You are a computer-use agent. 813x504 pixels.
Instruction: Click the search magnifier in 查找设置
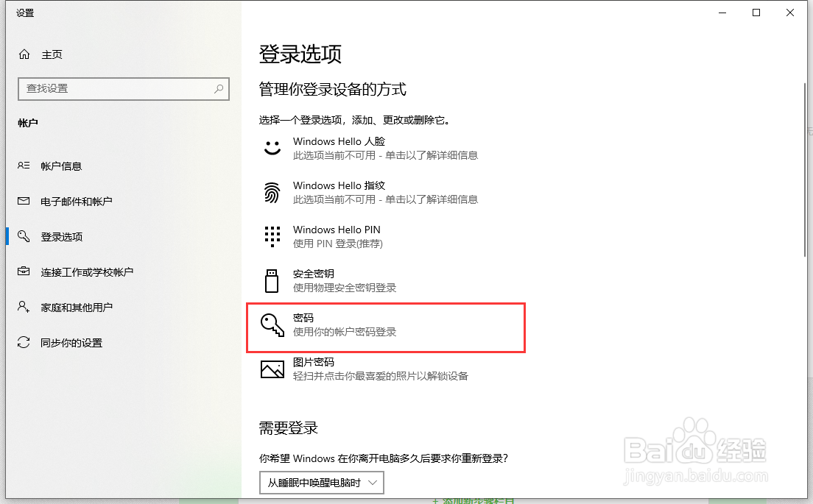point(219,88)
